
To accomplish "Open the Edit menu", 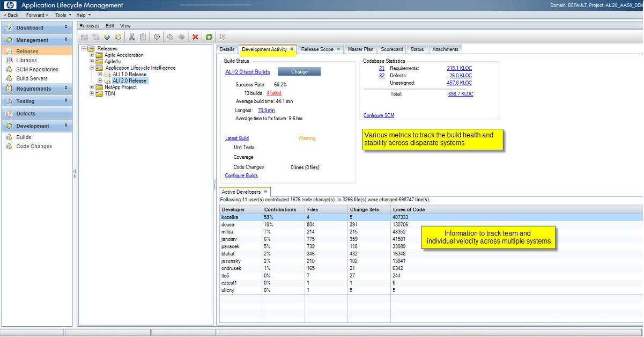I will pyautogui.click(x=110, y=26).
